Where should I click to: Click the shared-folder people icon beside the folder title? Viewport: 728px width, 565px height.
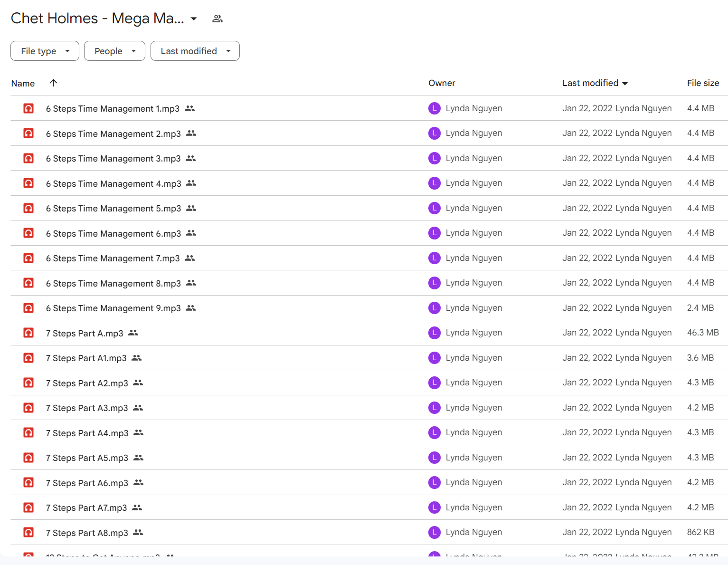click(x=217, y=19)
